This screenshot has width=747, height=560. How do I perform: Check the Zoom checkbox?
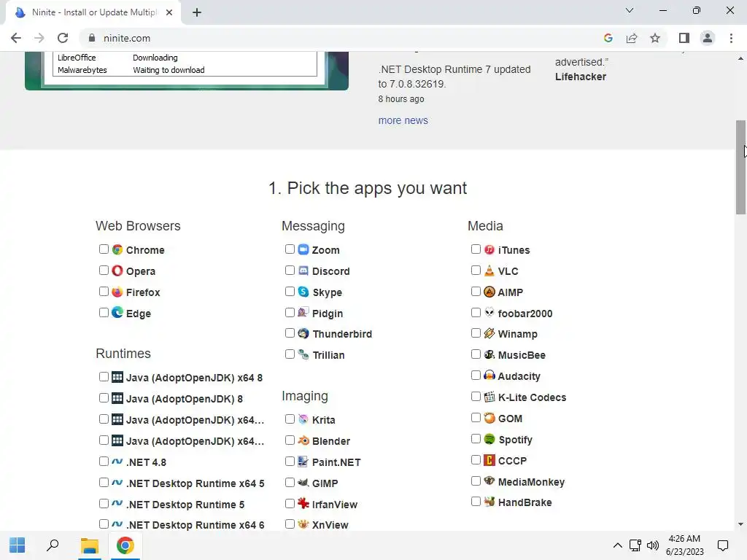tap(290, 249)
